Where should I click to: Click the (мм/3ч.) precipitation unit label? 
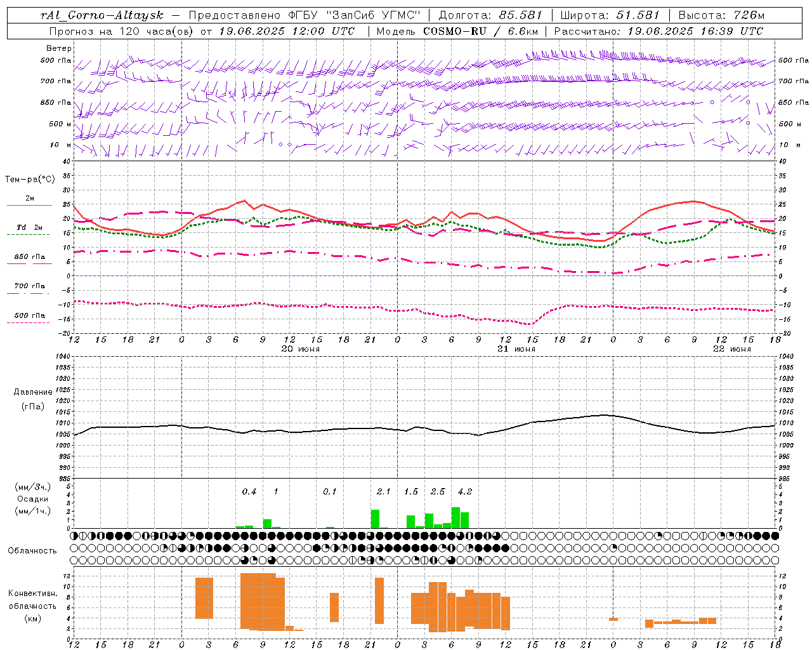point(33,487)
